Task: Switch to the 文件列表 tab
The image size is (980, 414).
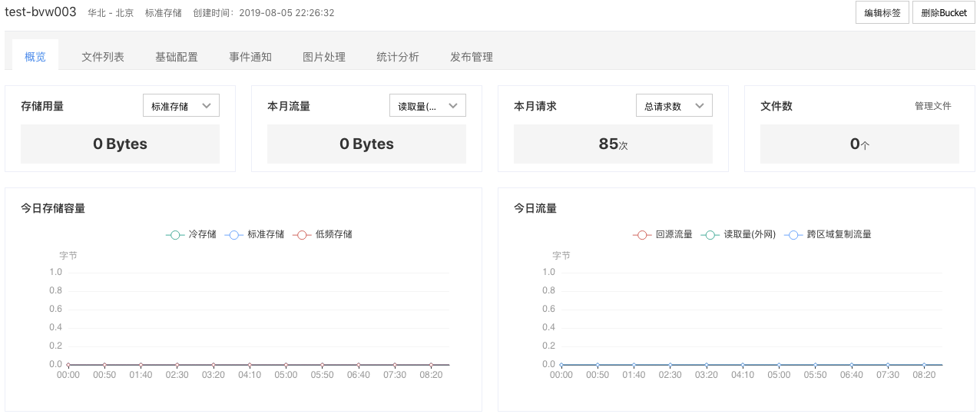Action: point(103,57)
